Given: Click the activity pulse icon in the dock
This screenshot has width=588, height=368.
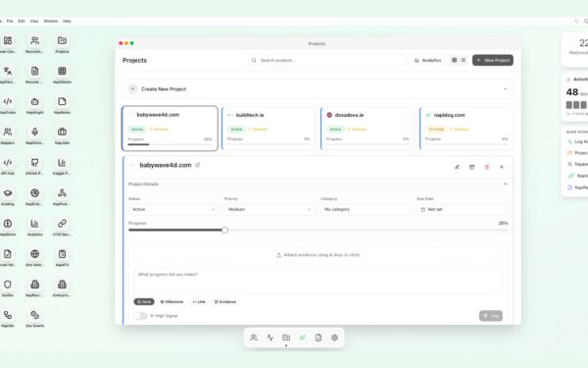Looking at the screenshot, I should pyautogui.click(x=270, y=338).
